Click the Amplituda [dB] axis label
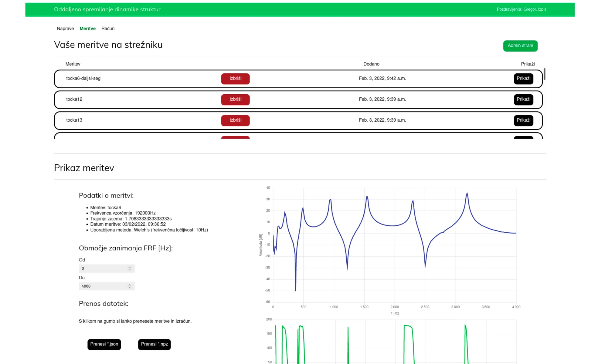The image size is (598, 364). (x=260, y=245)
